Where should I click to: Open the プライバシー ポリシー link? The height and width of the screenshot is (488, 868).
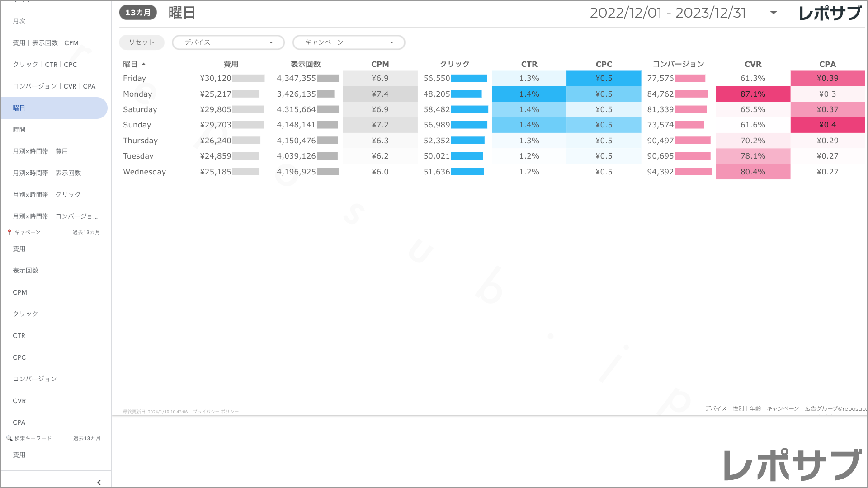click(x=216, y=412)
